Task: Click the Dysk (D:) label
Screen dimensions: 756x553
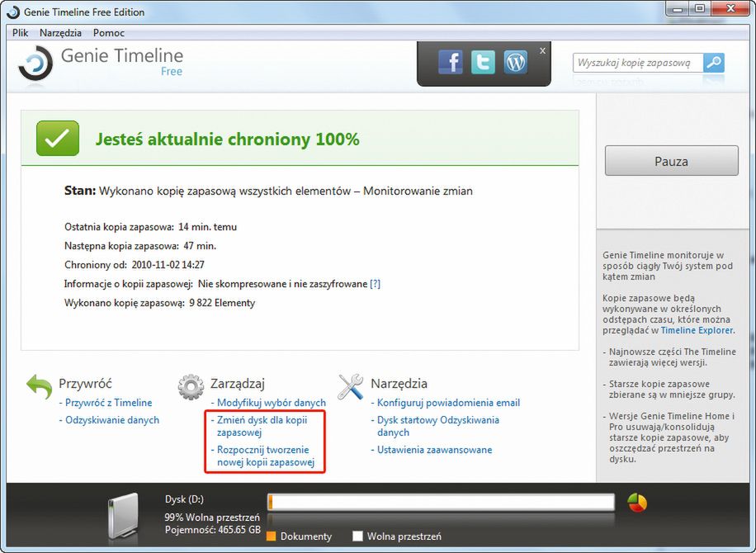Action: click(184, 499)
